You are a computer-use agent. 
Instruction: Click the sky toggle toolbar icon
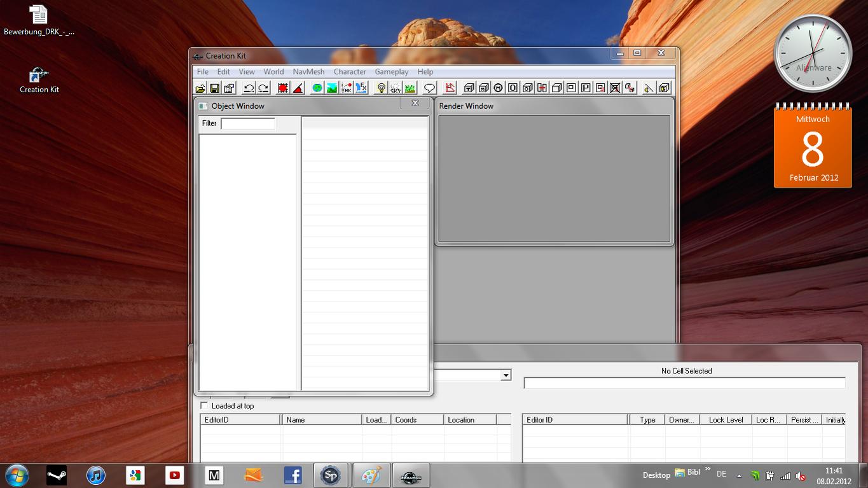click(x=396, y=88)
